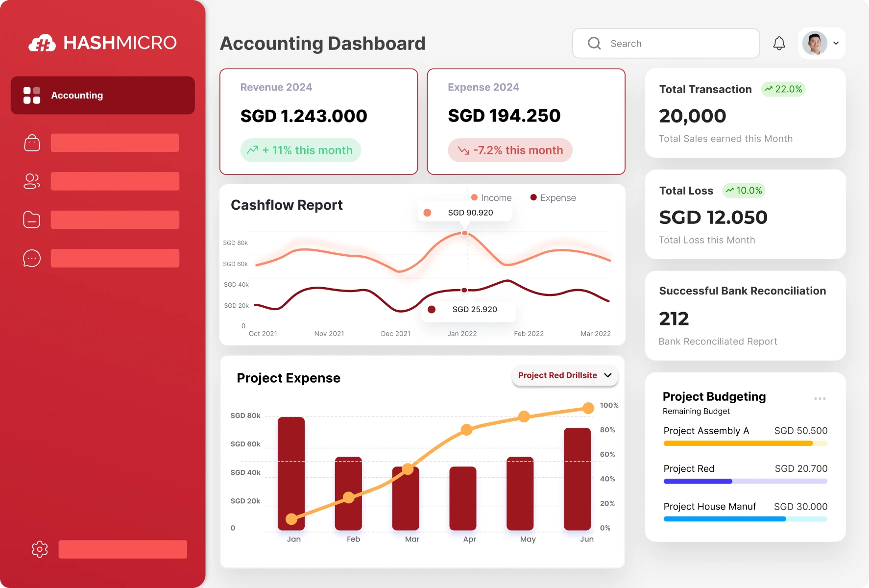
Task: Select the folder sidebar icon
Action: 32,220
